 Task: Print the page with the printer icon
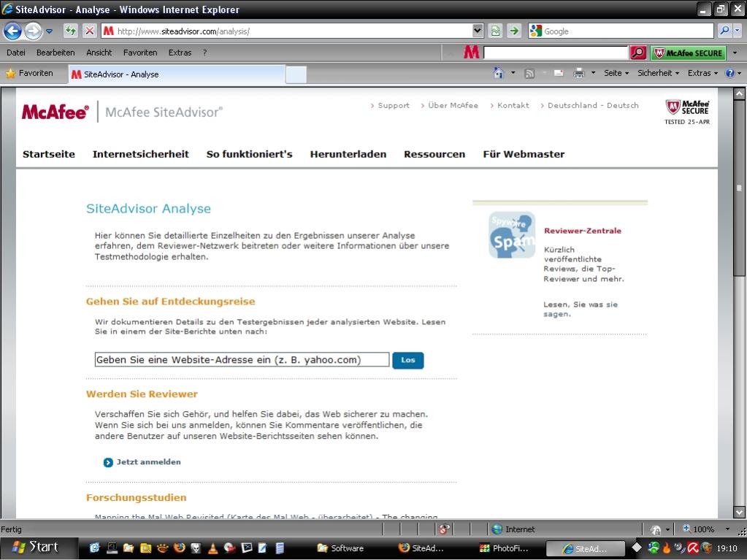click(579, 73)
